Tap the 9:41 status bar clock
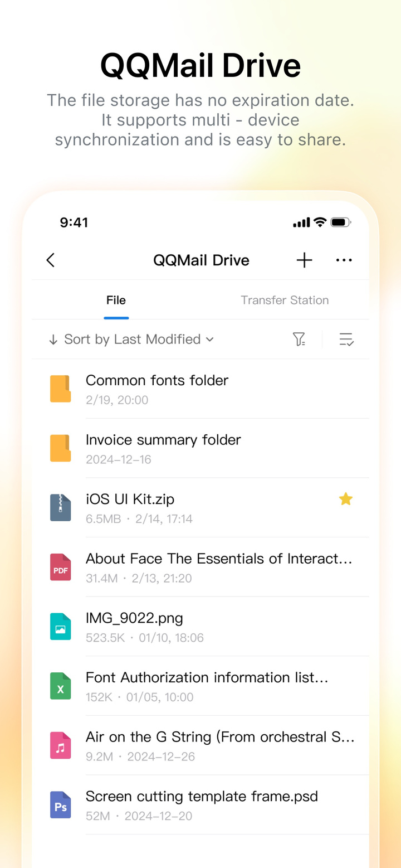The height and width of the screenshot is (868, 401). (x=74, y=222)
